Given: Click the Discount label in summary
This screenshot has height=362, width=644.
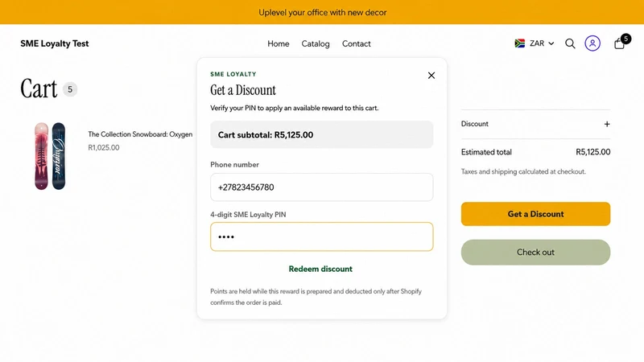Looking at the screenshot, I should (x=474, y=124).
